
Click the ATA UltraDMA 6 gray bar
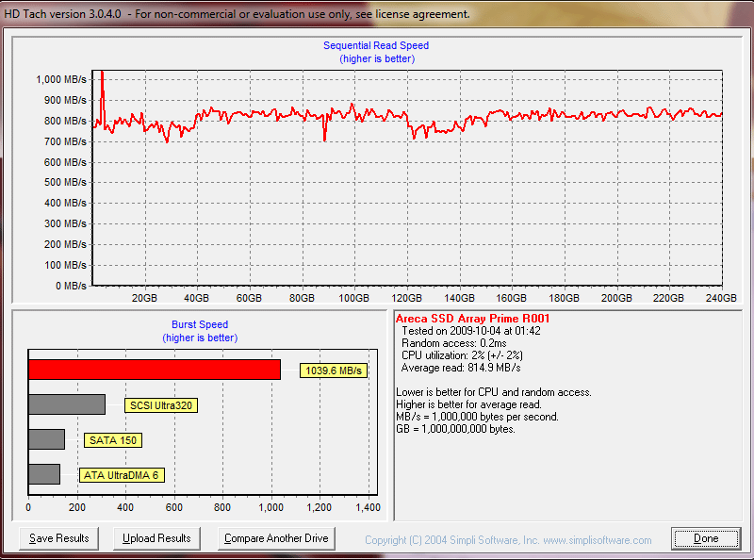point(44,474)
